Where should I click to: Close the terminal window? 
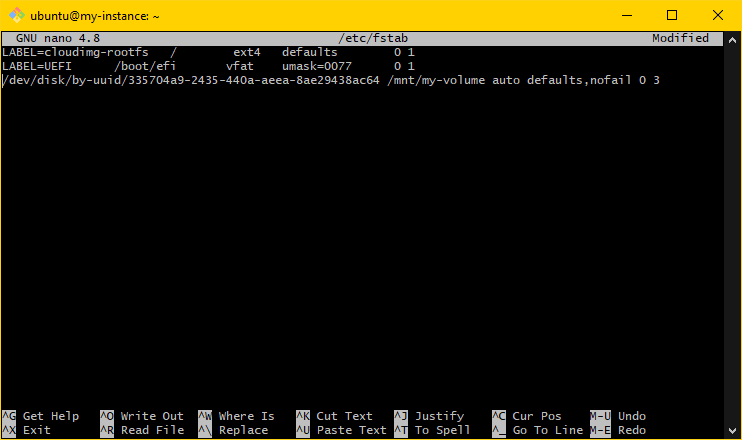coord(718,15)
